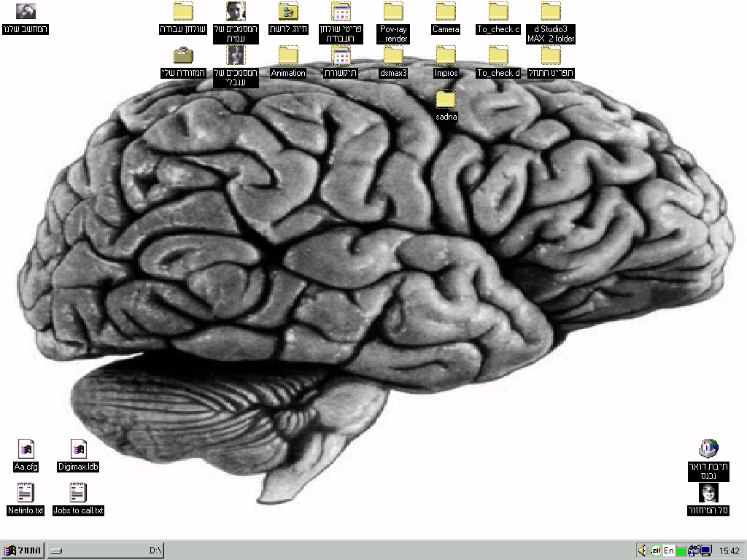The width and height of the screenshot is (747, 560).
Task: Open the My Briefcase icon
Action: 183,56
